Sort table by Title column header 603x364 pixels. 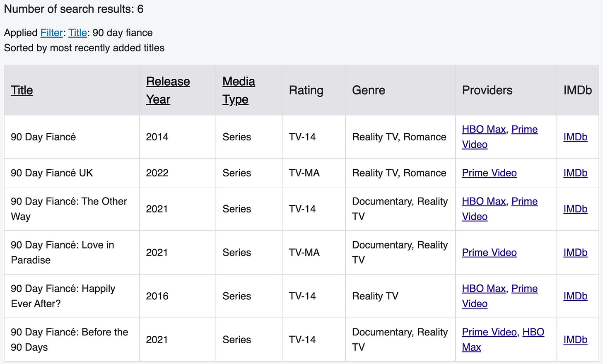[x=22, y=90]
